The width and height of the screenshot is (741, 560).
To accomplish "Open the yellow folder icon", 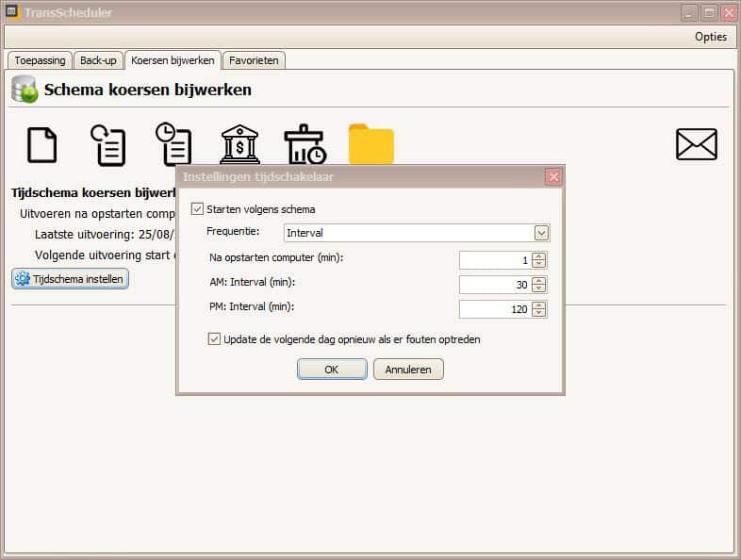I will pyautogui.click(x=370, y=145).
